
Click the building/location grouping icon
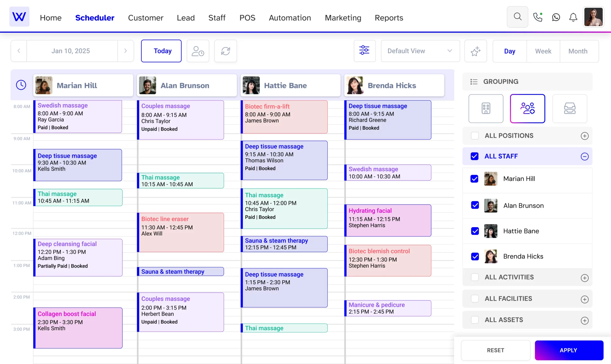[x=486, y=108]
